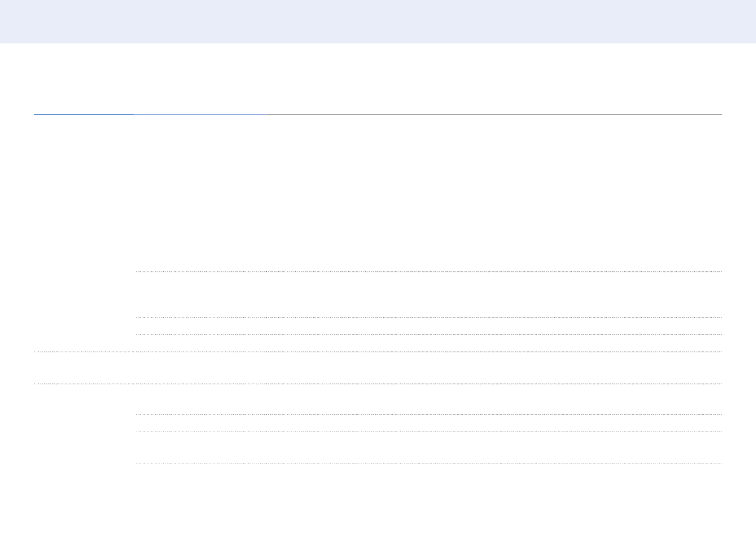Click the light blue header band
Viewport: 756px width, 535px height.
(x=378, y=21)
